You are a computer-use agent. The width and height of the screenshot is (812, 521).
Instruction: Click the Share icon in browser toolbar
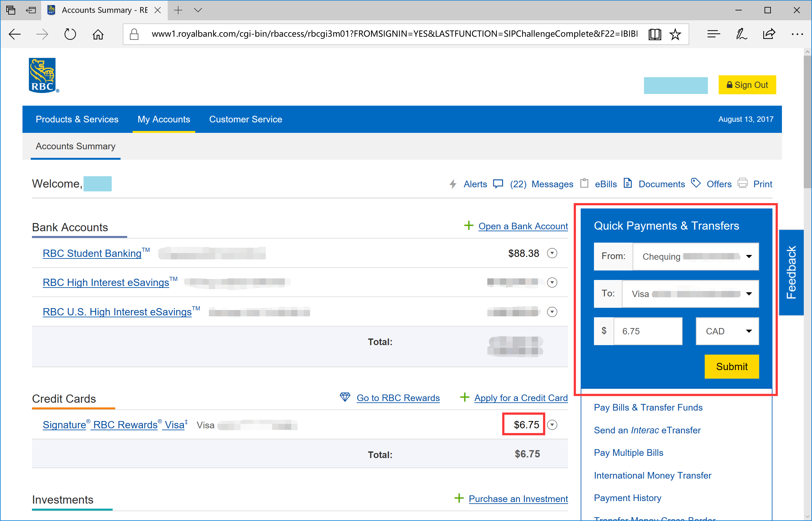coord(769,34)
